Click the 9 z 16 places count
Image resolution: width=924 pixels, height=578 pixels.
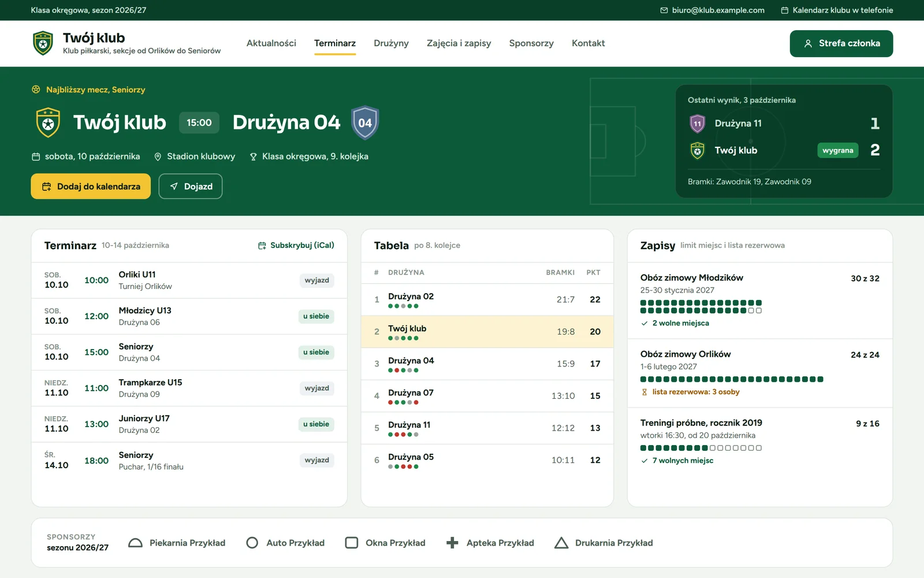coord(868,424)
